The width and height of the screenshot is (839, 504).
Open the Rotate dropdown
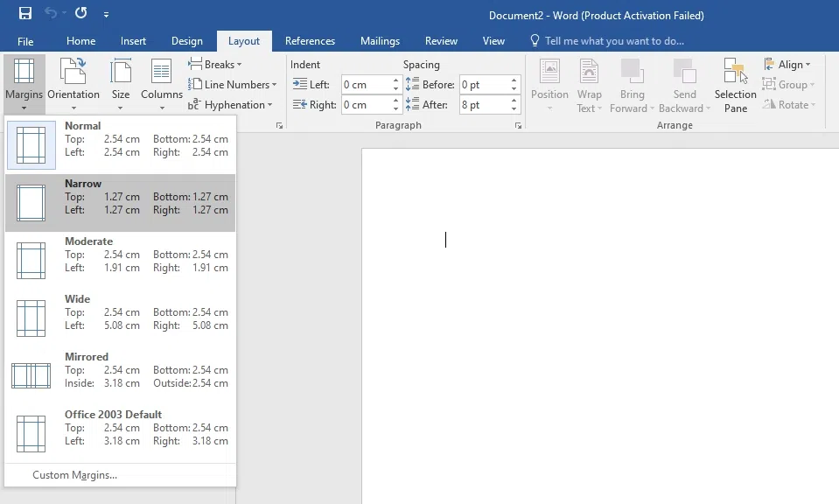(788, 104)
